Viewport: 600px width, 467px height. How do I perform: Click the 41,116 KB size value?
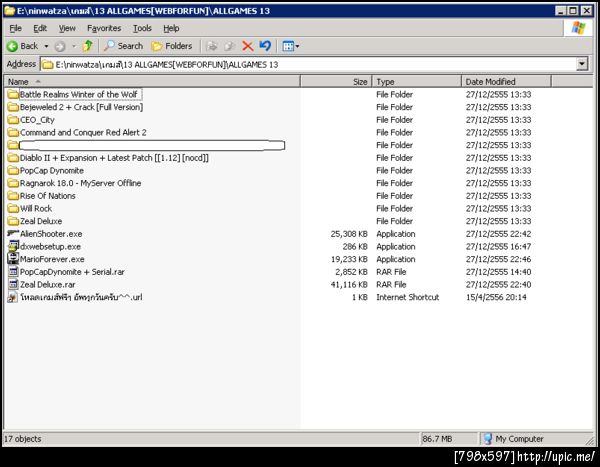click(x=349, y=285)
